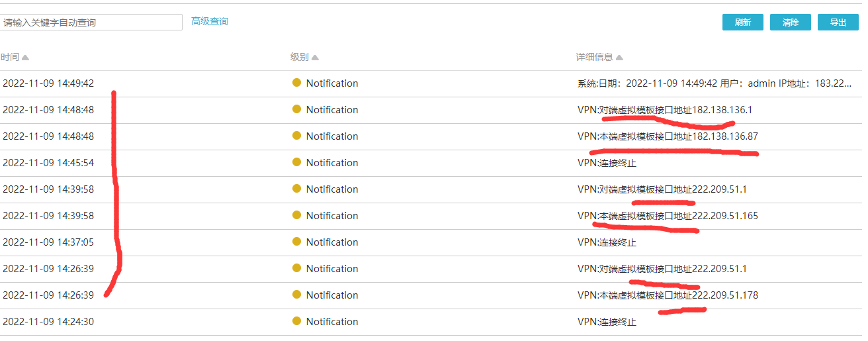Click yellow level dot for 14:49:42 entry
868x341 pixels.
296,83
